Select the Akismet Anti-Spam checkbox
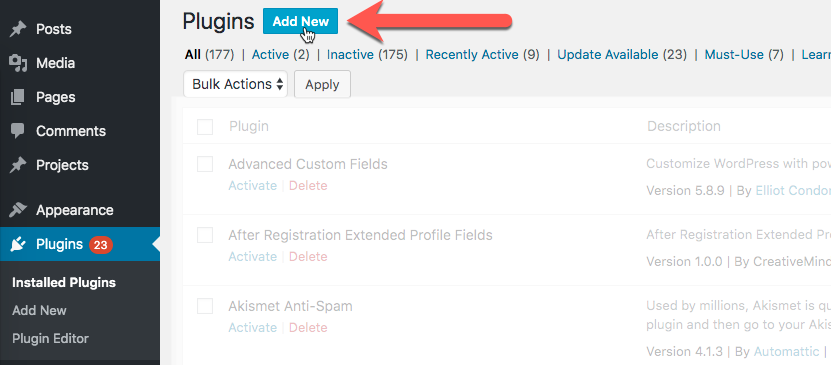This screenshot has width=831, height=365. pyautogui.click(x=205, y=306)
